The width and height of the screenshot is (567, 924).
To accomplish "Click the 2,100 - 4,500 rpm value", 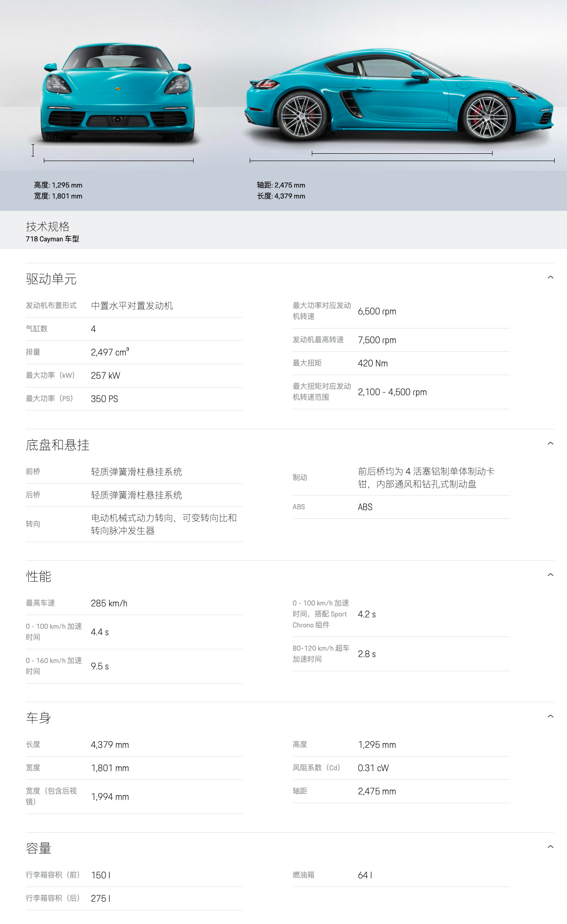I will pos(392,392).
